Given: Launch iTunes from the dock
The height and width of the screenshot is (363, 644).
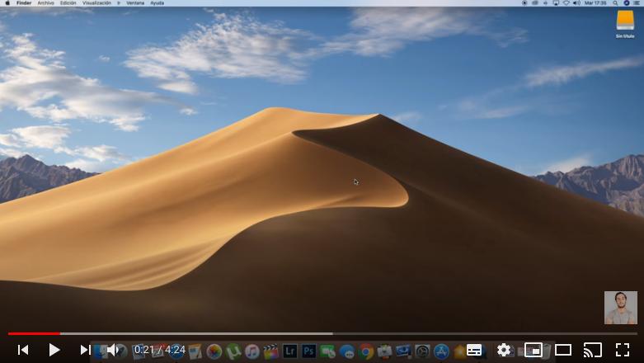Looking at the screenshot, I should (x=252, y=351).
